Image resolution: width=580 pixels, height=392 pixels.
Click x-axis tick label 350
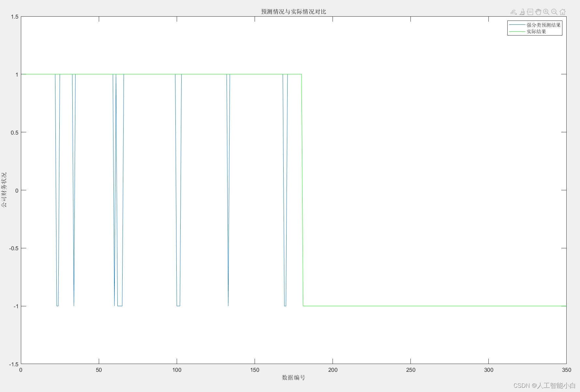(x=567, y=370)
